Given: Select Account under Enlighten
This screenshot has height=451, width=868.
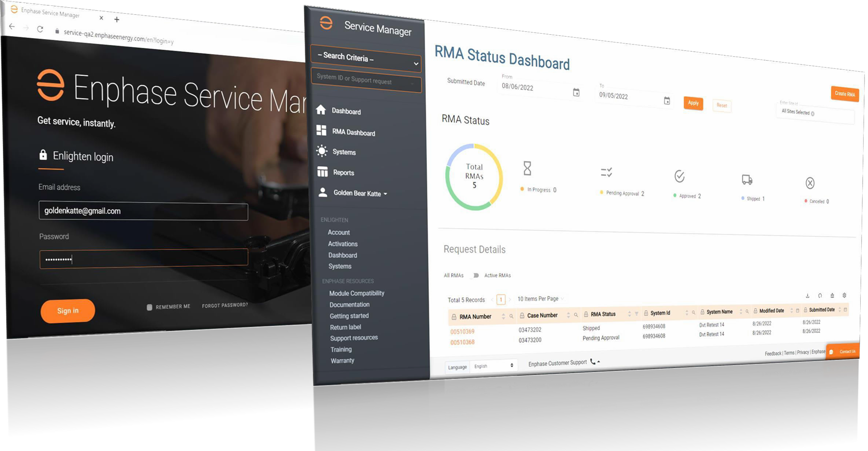Looking at the screenshot, I should coord(339,233).
